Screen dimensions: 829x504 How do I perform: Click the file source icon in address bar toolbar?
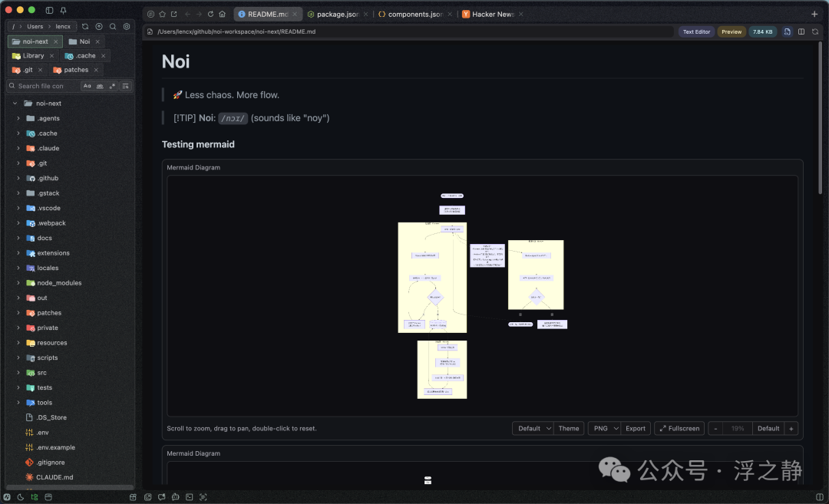tap(788, 31)
